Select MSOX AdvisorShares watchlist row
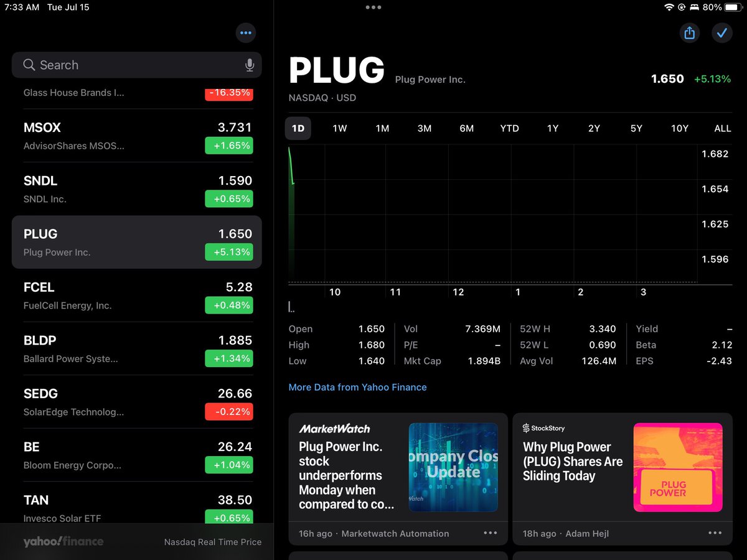 (x=137, y=136)
